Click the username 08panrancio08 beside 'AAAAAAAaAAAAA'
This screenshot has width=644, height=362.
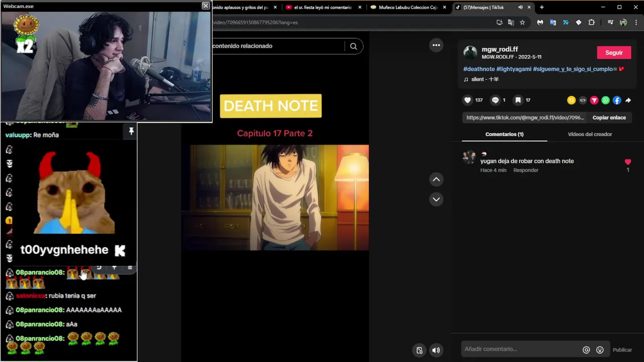[40, 310]
